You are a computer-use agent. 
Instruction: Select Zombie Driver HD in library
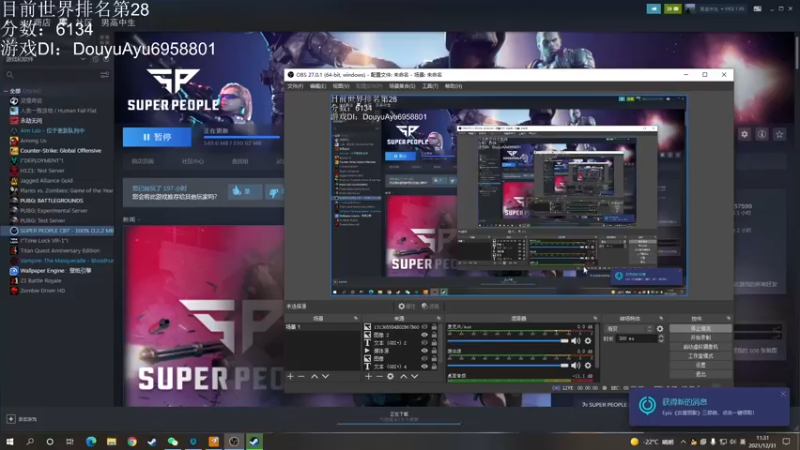click(x=42, y=290)
